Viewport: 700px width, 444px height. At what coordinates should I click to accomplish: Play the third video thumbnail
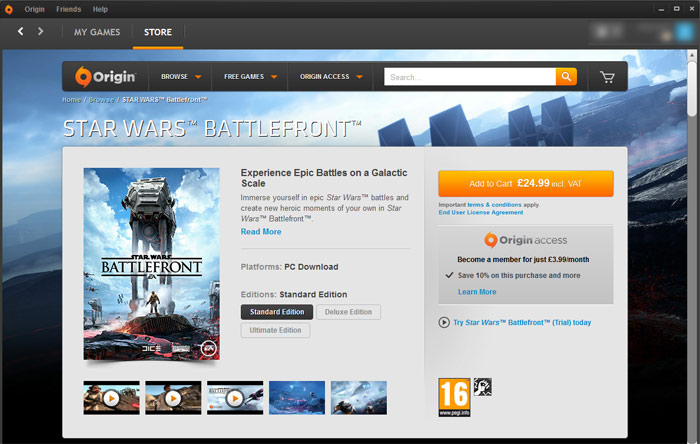coord(235,398)
